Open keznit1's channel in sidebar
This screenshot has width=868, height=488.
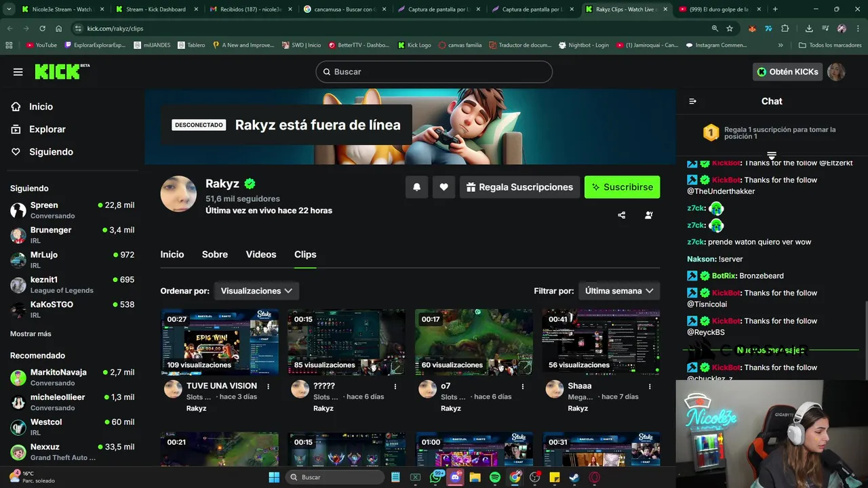click(x=72, y=285)
